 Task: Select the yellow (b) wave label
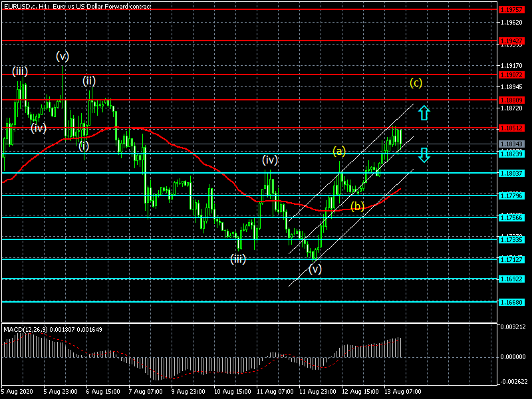[358, 206]
